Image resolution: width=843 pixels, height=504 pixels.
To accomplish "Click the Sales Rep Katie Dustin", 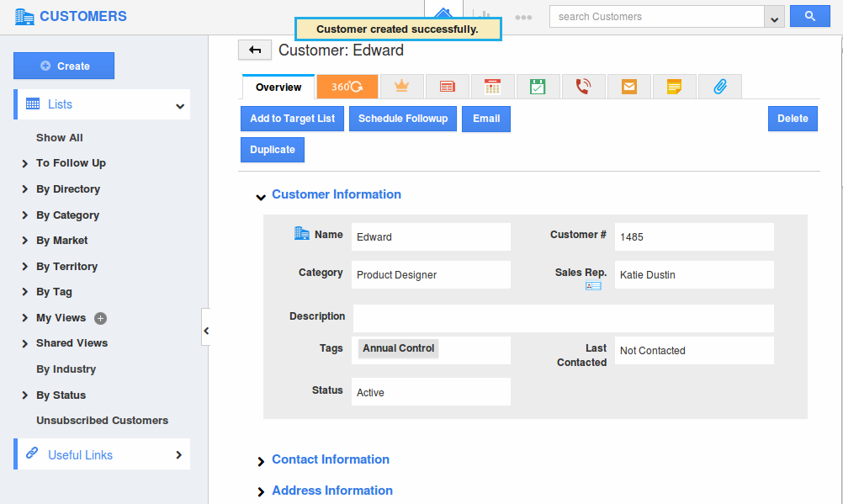I will tap(694, 275).
